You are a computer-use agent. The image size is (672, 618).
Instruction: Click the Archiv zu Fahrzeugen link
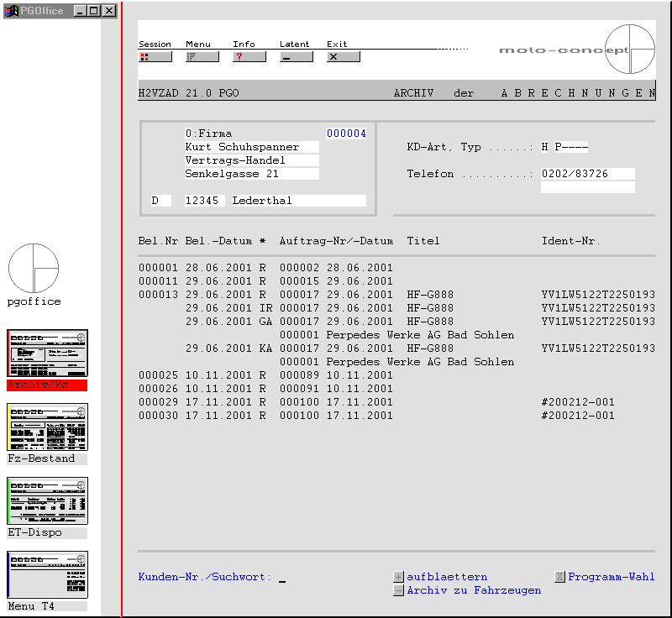coord(474,591)
